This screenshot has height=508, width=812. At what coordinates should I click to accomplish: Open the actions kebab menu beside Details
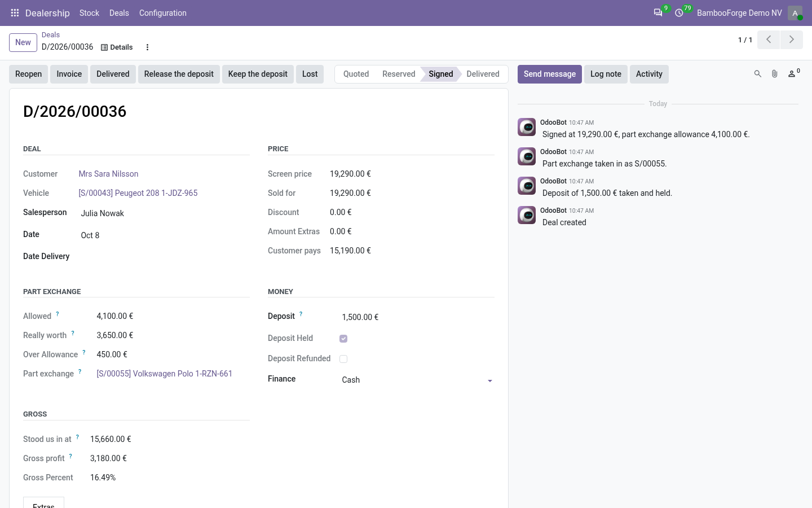click(x=147, y=47)
